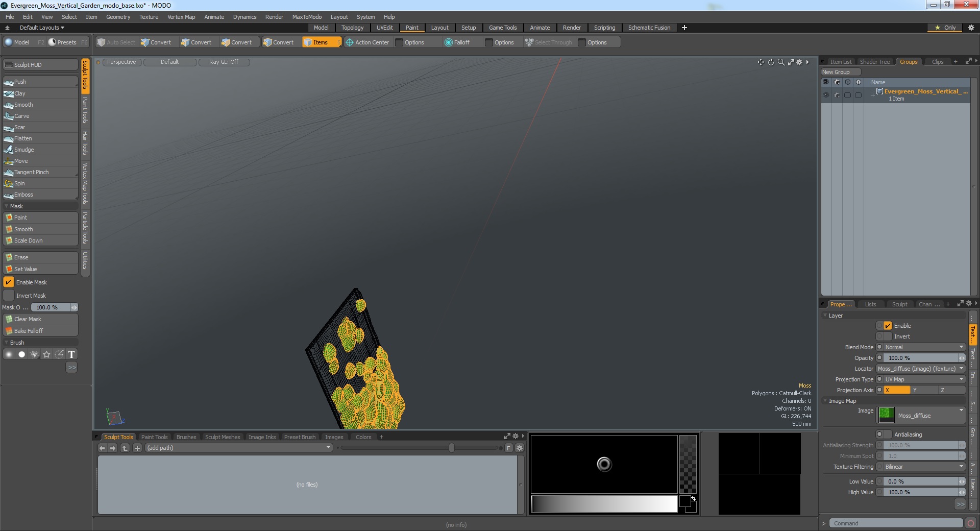Open the Texture Filtering dropdown
The width and height of the screenshot is (980, 531).
click(924, 467)
